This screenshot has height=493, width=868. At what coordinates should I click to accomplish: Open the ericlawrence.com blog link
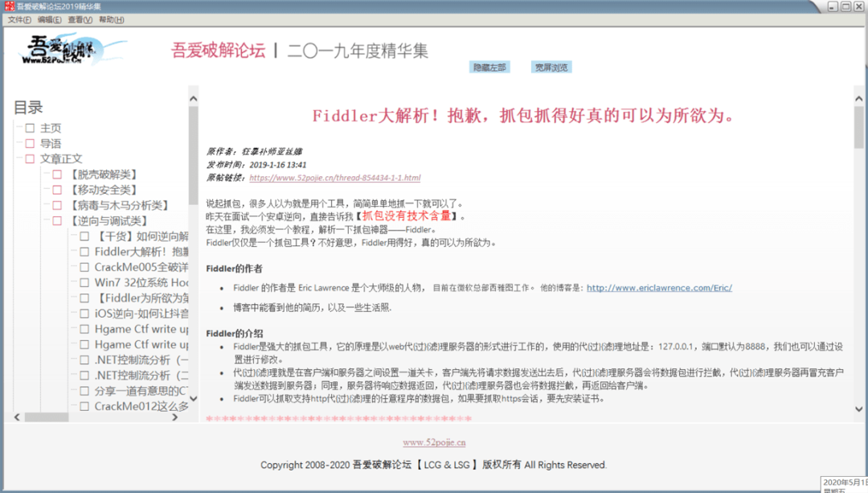pos(659,288)
